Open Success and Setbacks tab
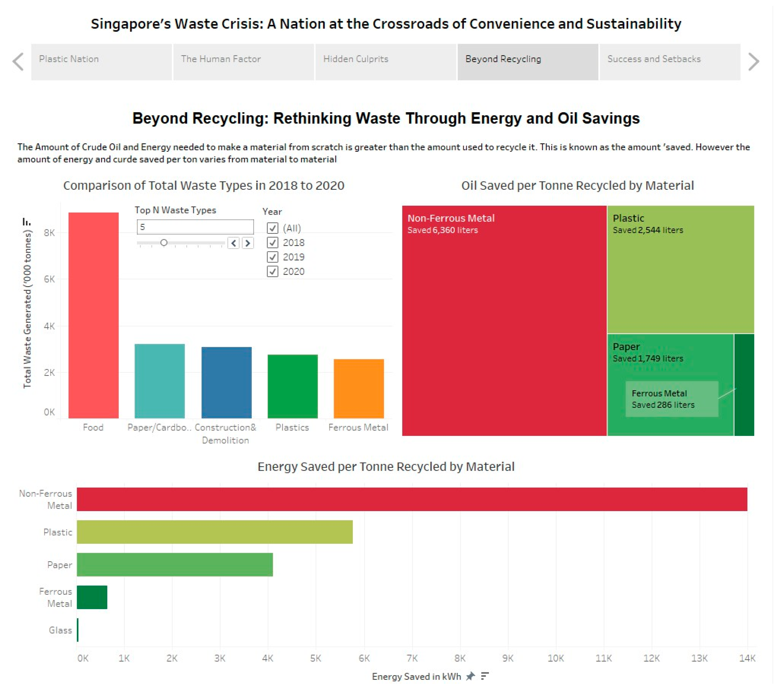 tap(670, 62)
